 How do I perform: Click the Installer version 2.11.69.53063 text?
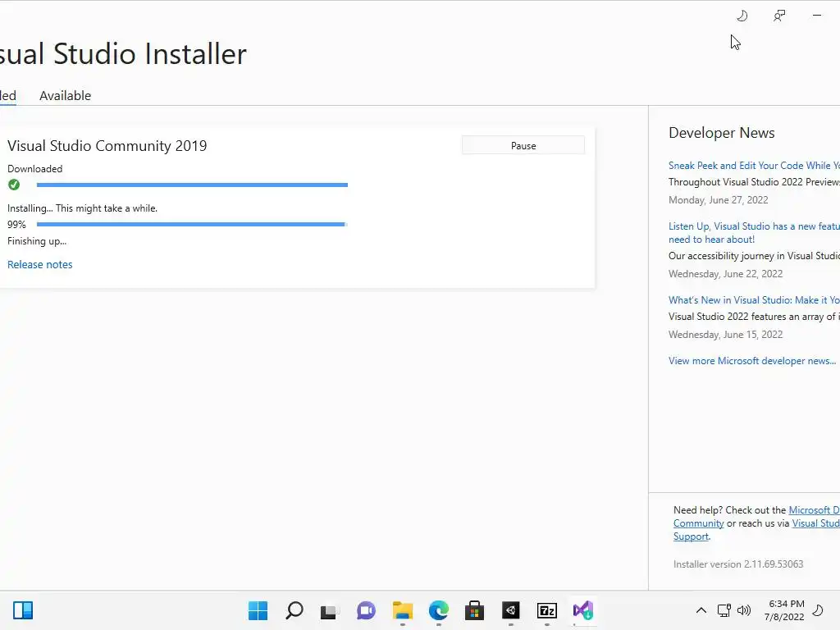[738, 564]
